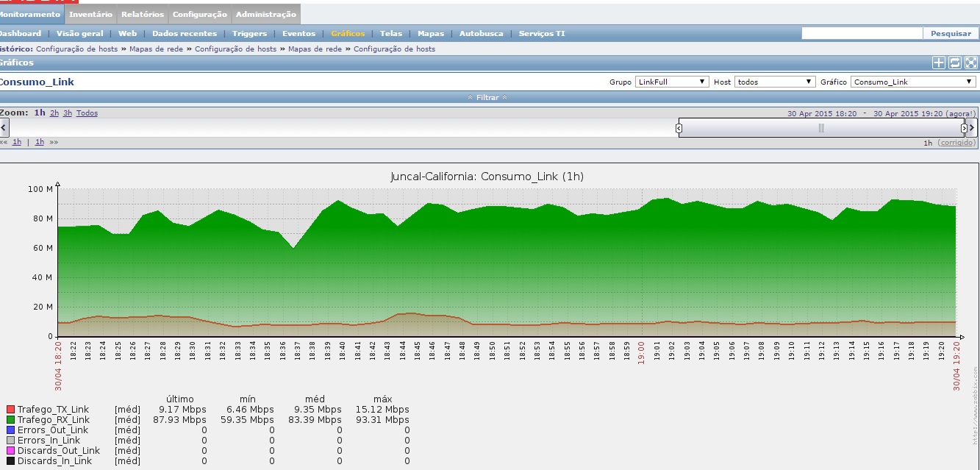Click the refresh arrows icon in Gráficos header

tap(955, 63)
